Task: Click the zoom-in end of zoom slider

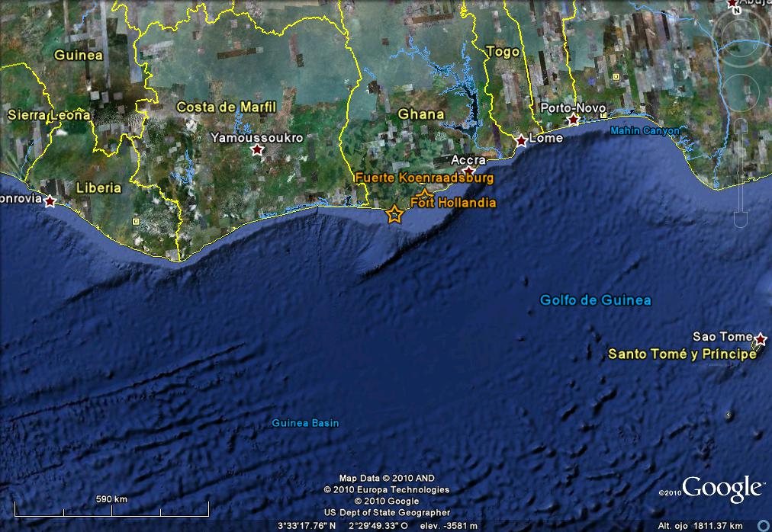Action: coord(741,125)
